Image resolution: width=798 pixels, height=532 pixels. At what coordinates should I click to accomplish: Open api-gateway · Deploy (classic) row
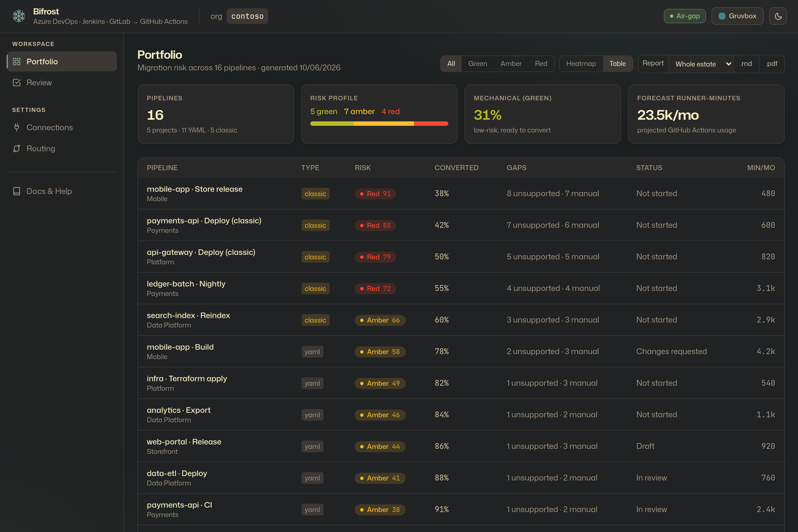[x=461, y=257]
